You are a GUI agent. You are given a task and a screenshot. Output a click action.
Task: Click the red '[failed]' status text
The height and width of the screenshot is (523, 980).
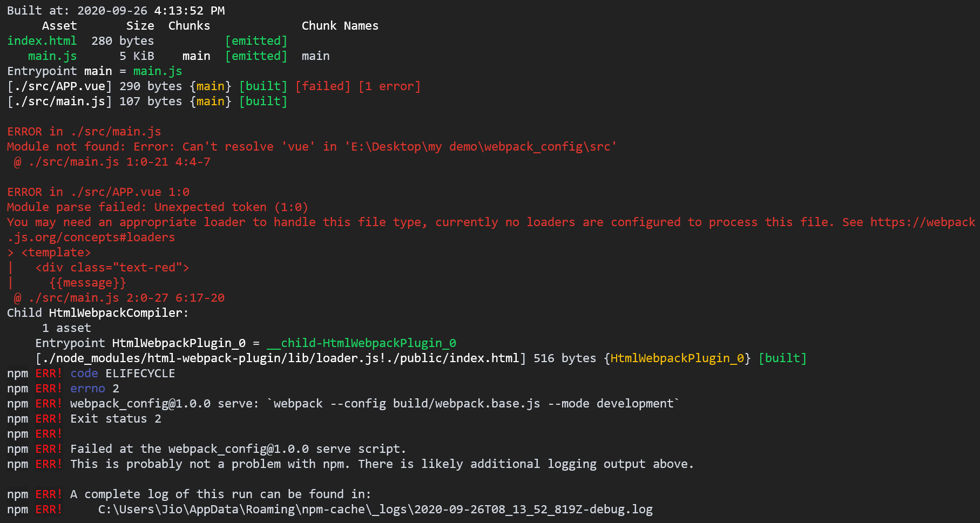323,86
